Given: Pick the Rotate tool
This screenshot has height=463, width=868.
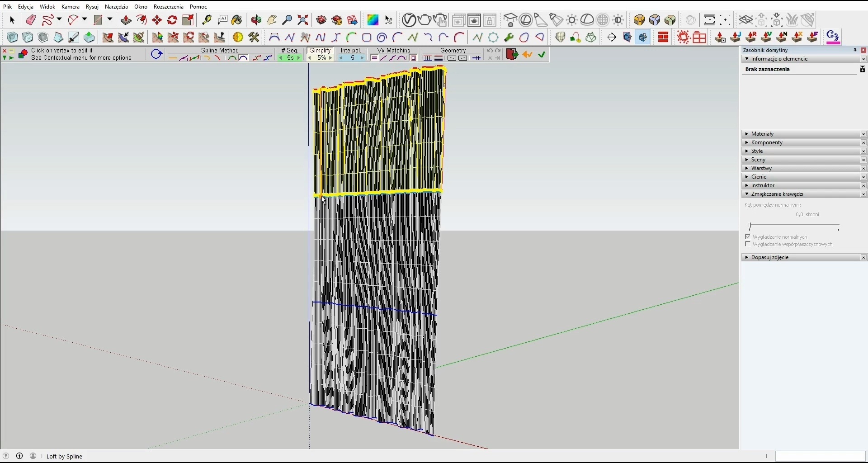Looking at the screenshot, I should (x=172, y=20).
